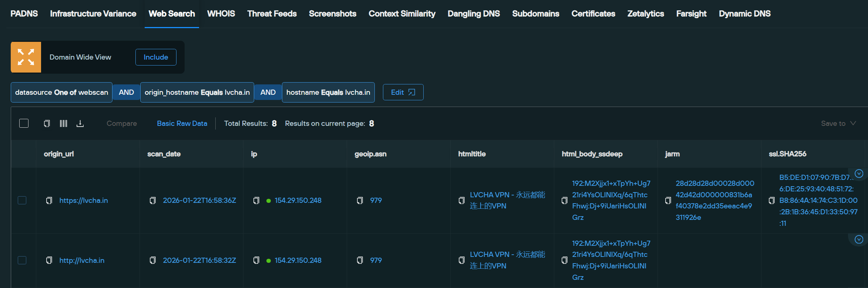Go to the WHOIS tab
868x288 pixels.
221,14
